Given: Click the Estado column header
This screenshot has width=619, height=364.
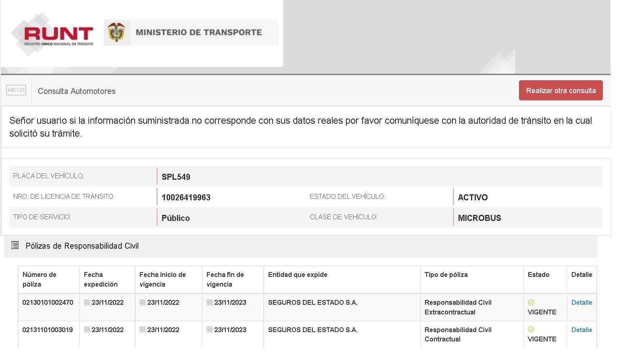Looking at the screenshot, I should click(x=538, y=275).
